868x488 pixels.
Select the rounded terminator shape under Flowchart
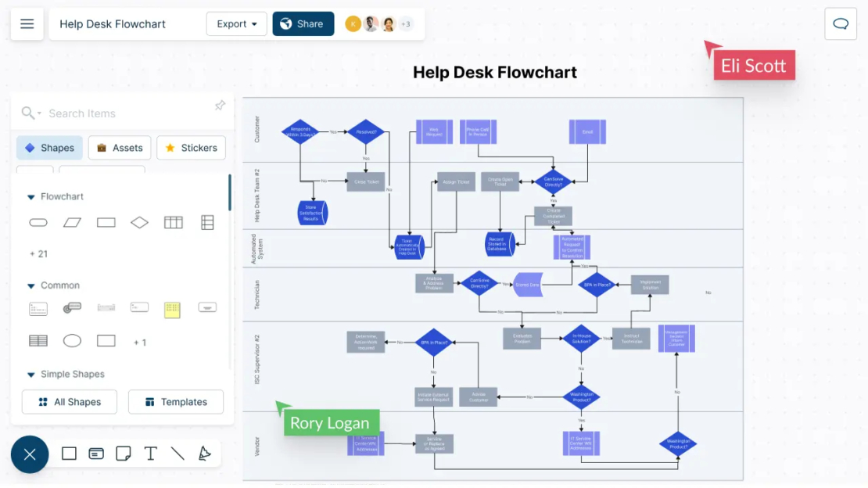38,222
